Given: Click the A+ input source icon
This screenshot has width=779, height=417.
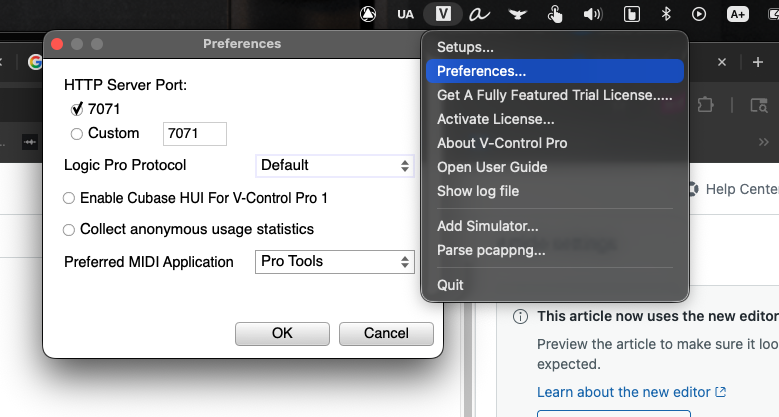Looking at the screenshot, I should click(x=738, y=14).
